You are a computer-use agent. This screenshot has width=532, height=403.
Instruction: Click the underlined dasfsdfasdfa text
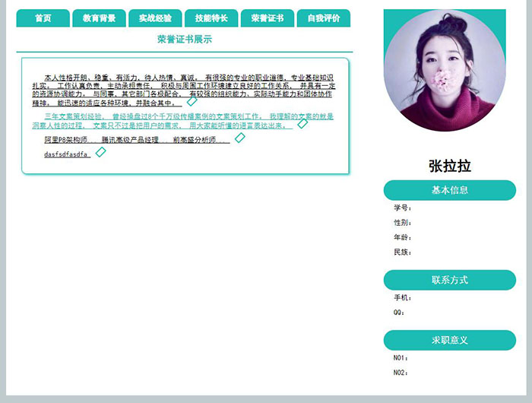click(x=67, y=154)
